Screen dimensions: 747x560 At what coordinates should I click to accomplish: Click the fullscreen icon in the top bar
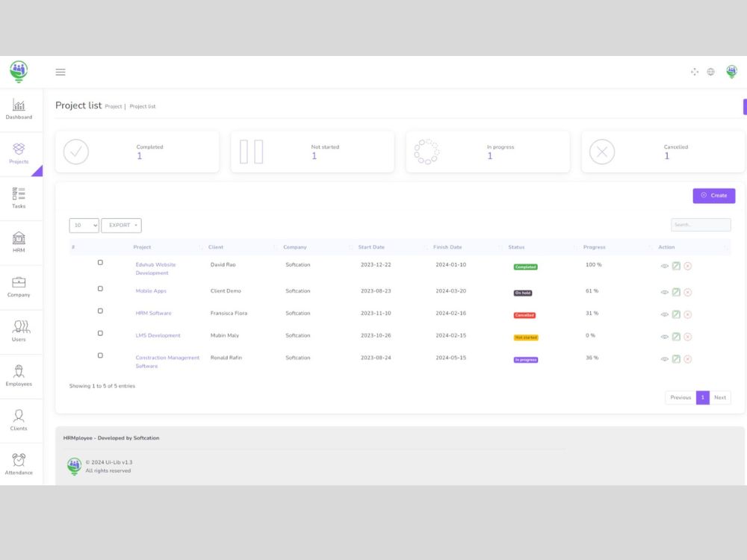tap(694, 72)
